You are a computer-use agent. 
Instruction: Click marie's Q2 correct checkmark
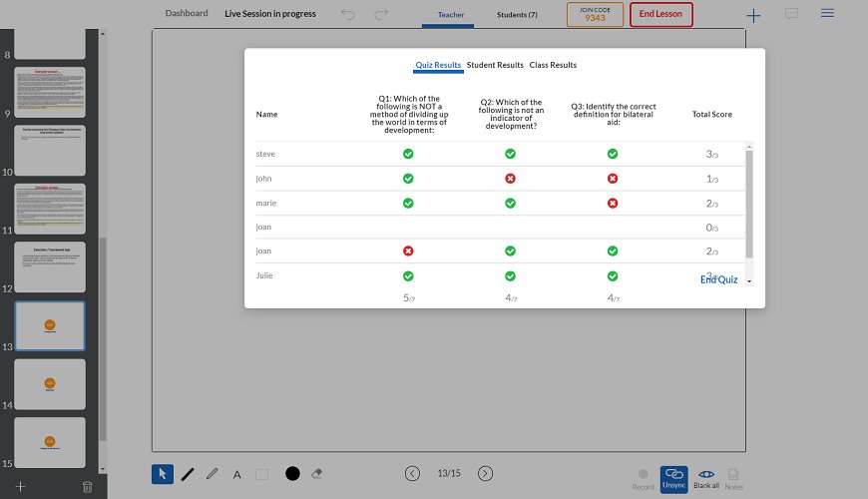click(511, 204)
